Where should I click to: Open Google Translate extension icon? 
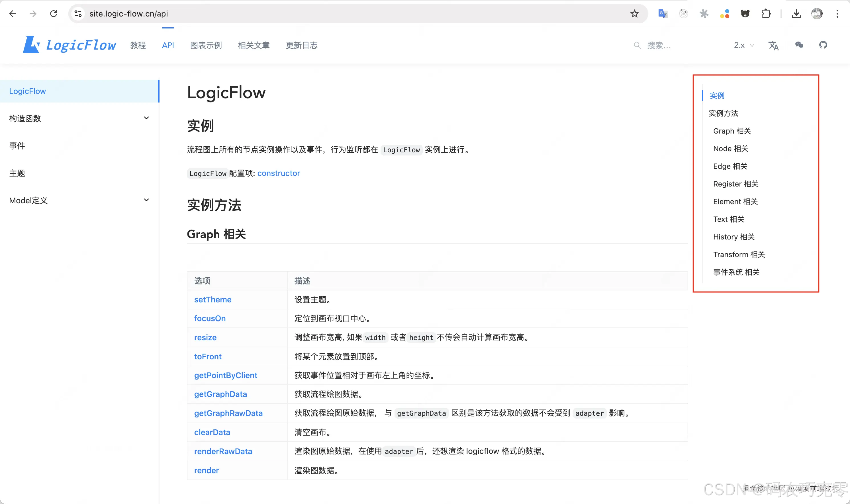click(662, 13)
